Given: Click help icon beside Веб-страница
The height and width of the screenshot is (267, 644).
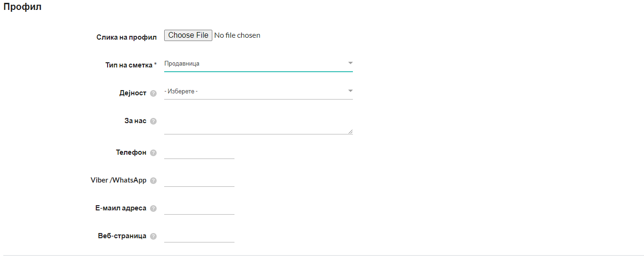Looking at the screenshot, I should click(x=153, y=236).
